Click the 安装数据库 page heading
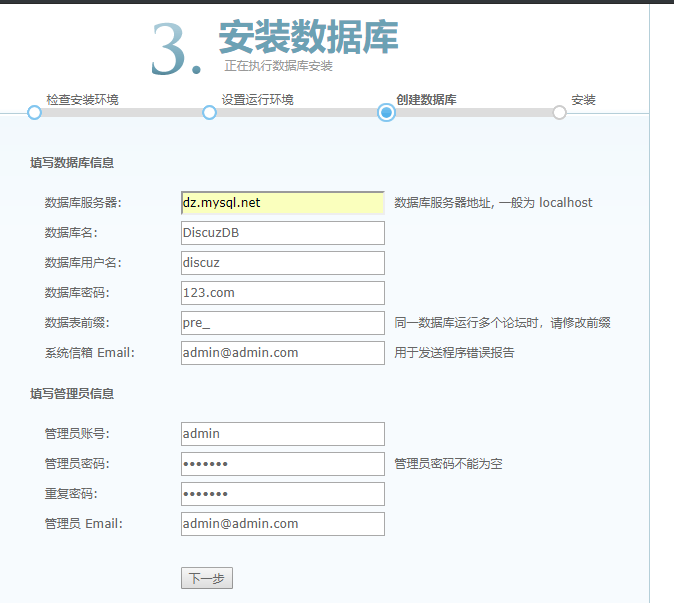 point(309,37)
